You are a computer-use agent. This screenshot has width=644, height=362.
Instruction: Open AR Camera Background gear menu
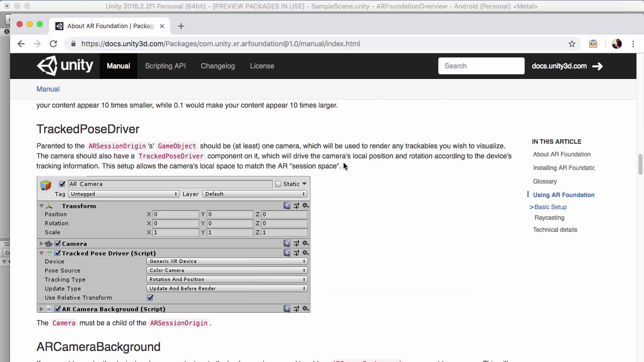tap(305, 309)
